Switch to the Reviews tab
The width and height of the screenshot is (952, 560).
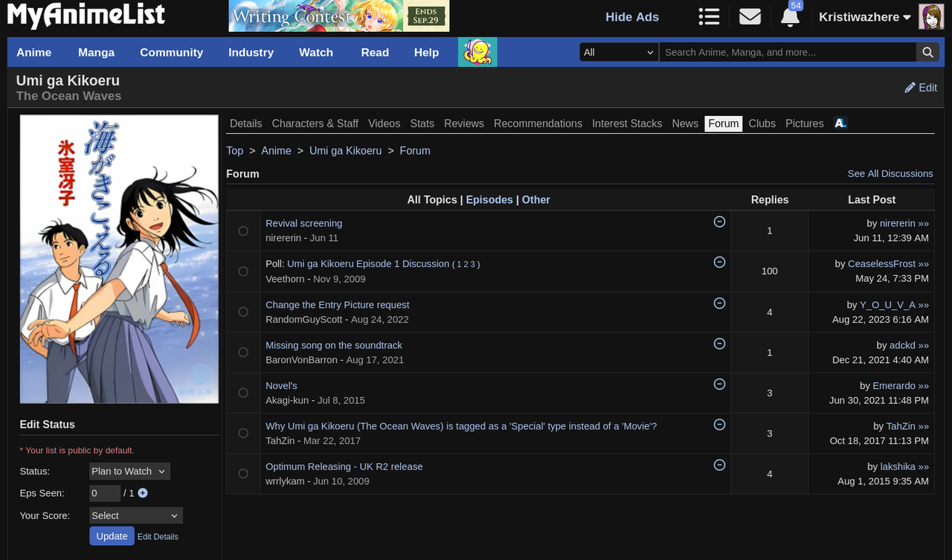click(x=464, y=123)
